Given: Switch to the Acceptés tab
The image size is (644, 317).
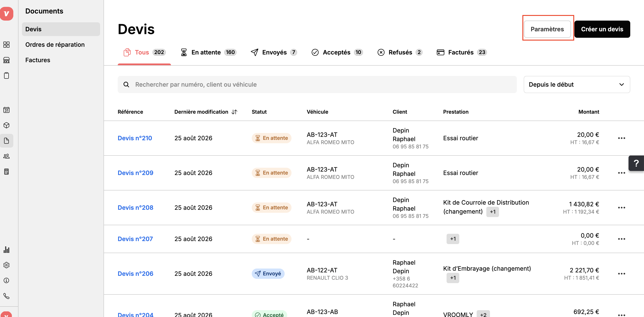Looking at the screenshot, I should 337,52.
